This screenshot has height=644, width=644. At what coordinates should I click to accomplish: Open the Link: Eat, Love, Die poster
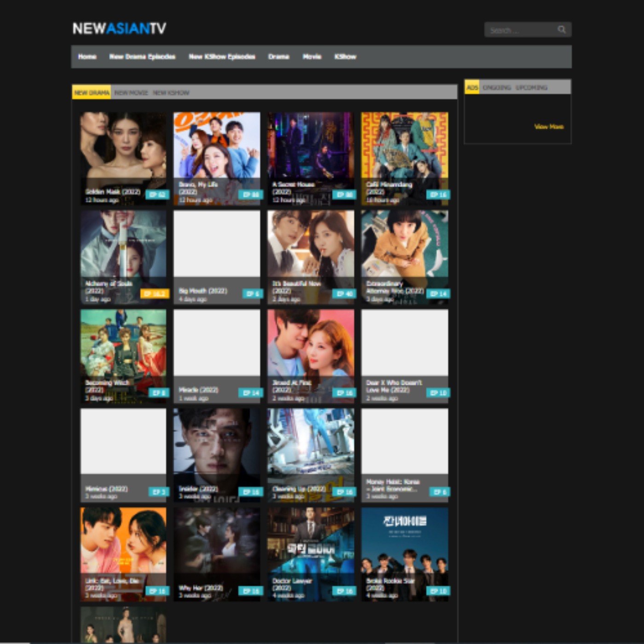coord(123,554)
